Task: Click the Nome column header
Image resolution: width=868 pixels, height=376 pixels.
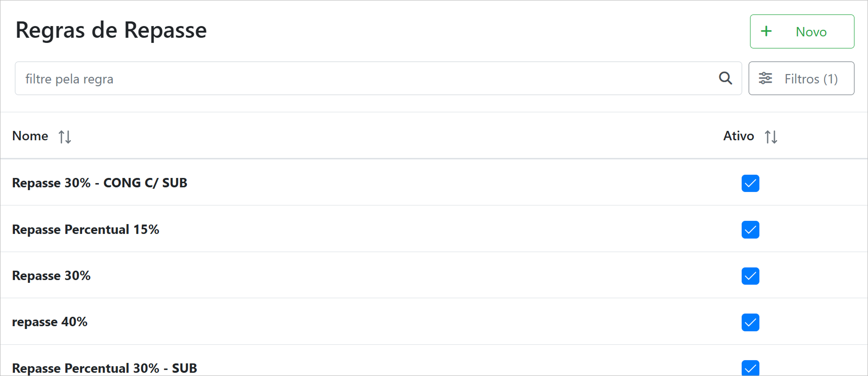Action: click(x=30, y=136)
